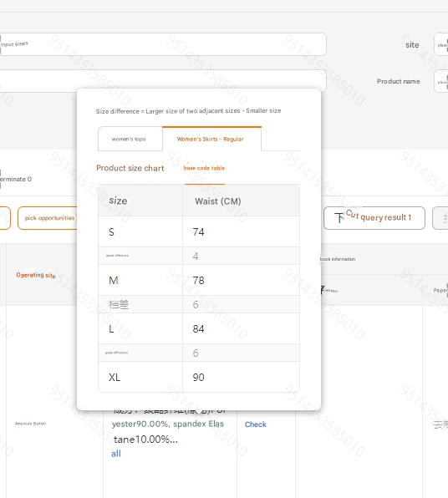Click the Operating site column header

pos(36,275)
